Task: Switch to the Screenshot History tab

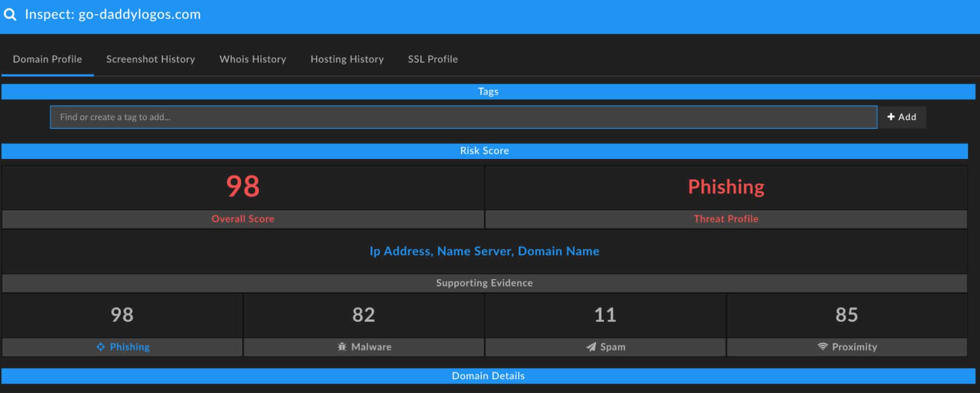Action: tap(151, 59)
